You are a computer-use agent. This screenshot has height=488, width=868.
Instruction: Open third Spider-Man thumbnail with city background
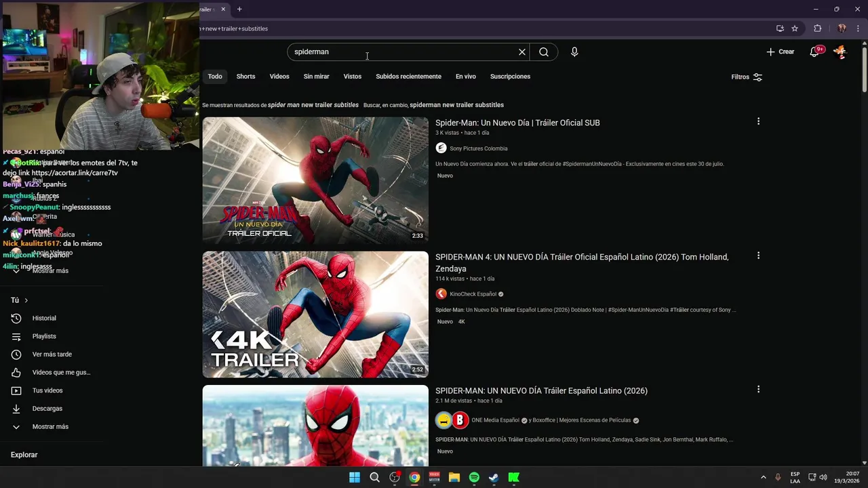pos(315,426)
